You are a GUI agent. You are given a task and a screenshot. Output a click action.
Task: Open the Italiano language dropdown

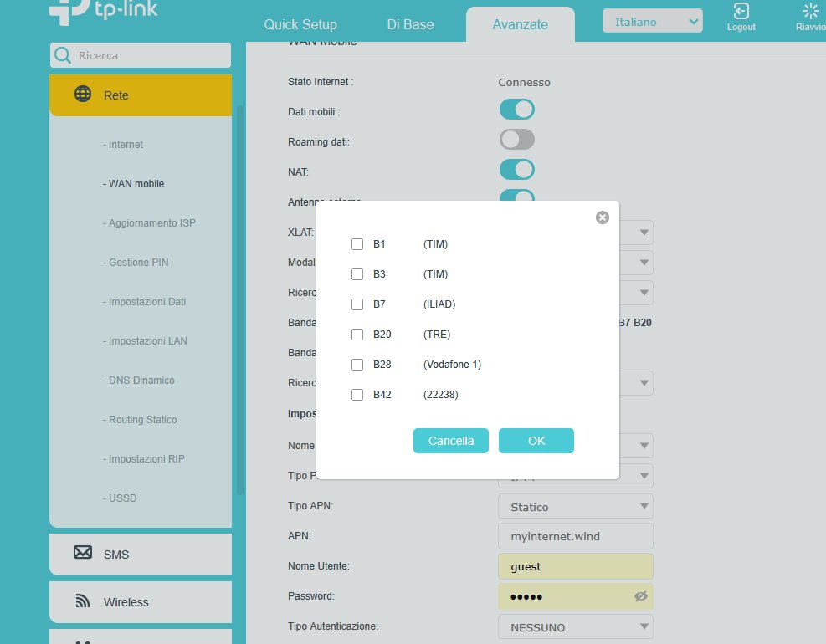pyautogui.click(x=652, y=22)
